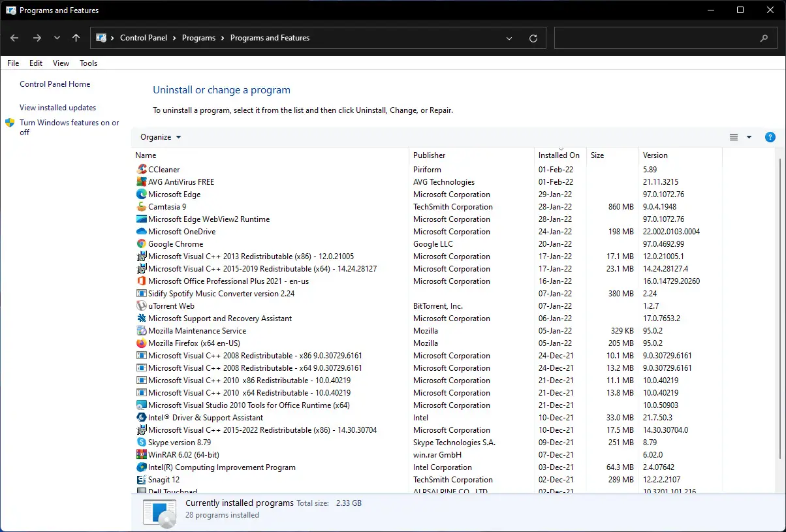Open the Tools menu
786x532 pixels.
click(x=89, y=63)
